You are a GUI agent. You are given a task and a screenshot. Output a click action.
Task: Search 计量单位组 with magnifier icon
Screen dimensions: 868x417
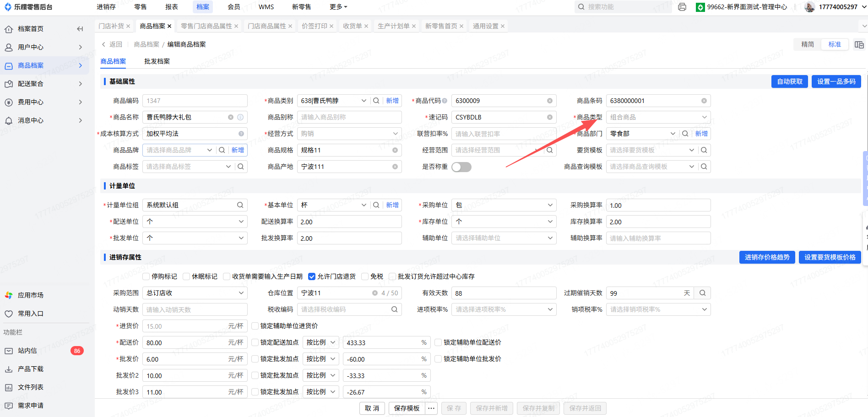(240, 205)
